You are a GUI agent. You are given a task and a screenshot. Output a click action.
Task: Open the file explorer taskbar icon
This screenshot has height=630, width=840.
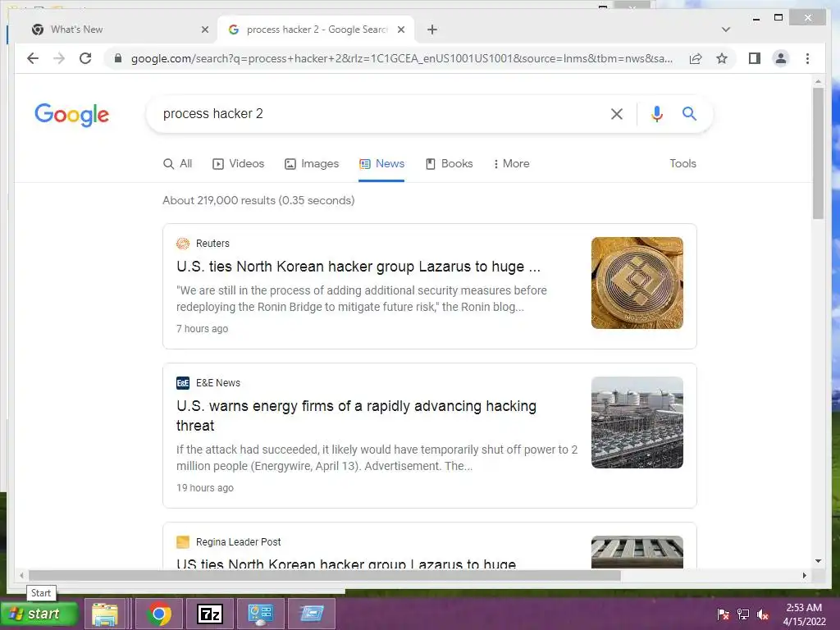105,614
